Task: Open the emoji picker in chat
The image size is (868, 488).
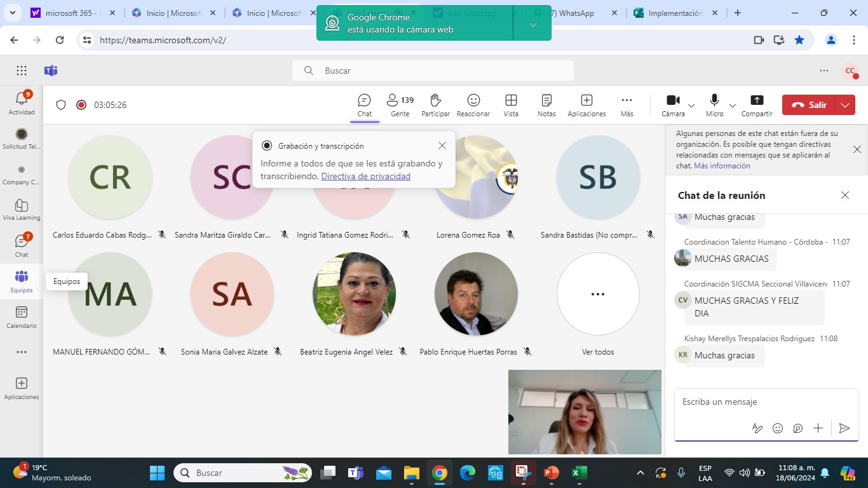Action: click(778, 428)
